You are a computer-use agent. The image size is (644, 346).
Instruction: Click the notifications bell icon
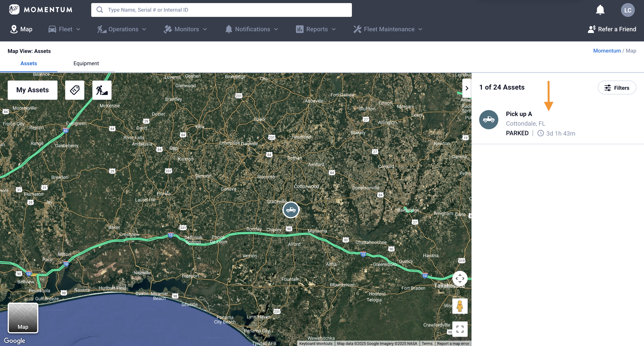click(x=600, y=10)
